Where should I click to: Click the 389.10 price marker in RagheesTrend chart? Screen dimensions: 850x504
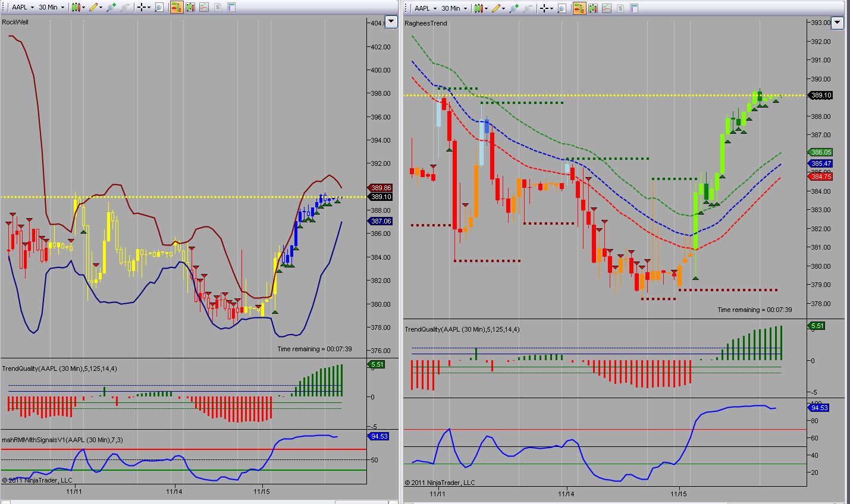click(x=821, y=96)
